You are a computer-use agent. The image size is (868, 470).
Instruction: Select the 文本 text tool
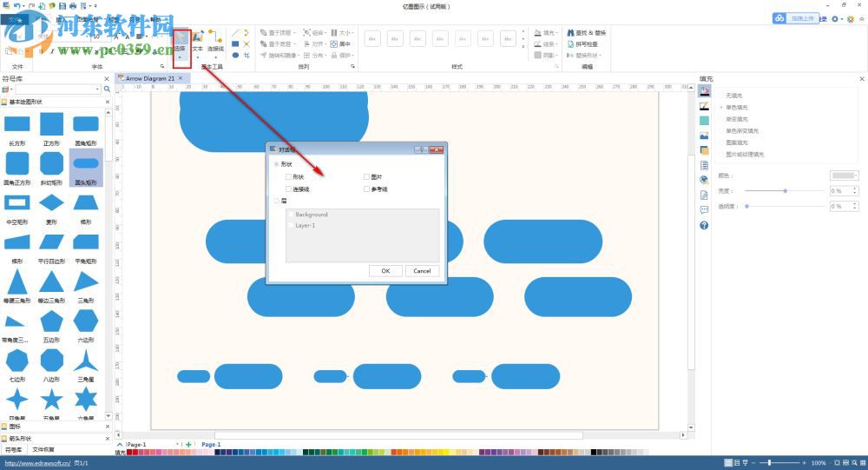(x=198, y=43)
